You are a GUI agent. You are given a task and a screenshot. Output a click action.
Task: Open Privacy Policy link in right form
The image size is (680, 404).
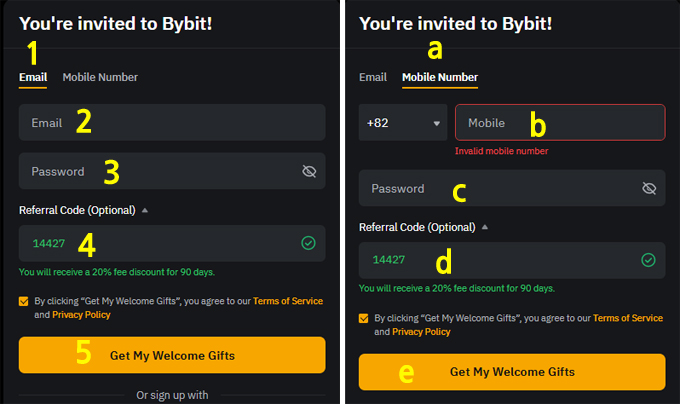click(421, 332)
